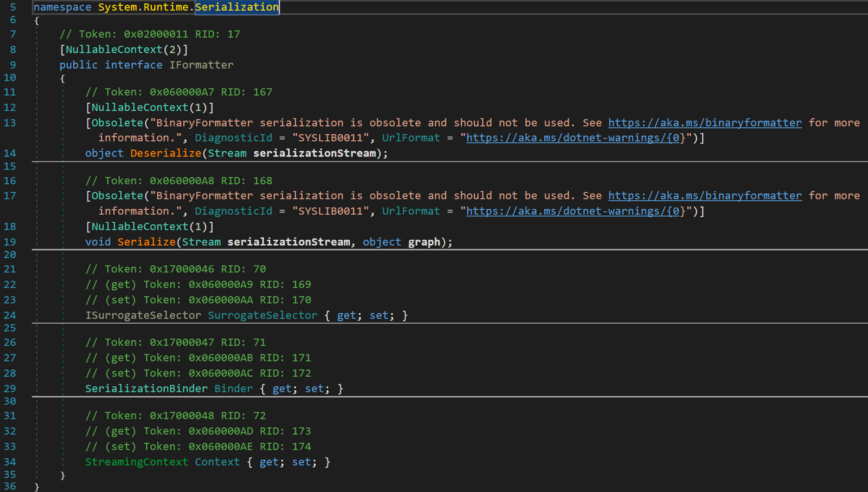Click line number 34 in the gutter
868x492 pixels.
tap(10, 462)
